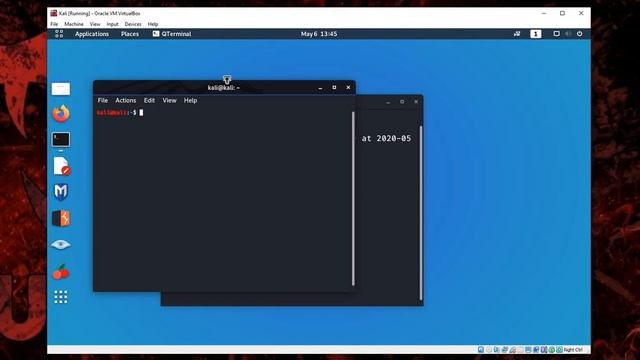Open VirtualBox File menu
Viewport: 640px width, 360px height.
point(54,24)
